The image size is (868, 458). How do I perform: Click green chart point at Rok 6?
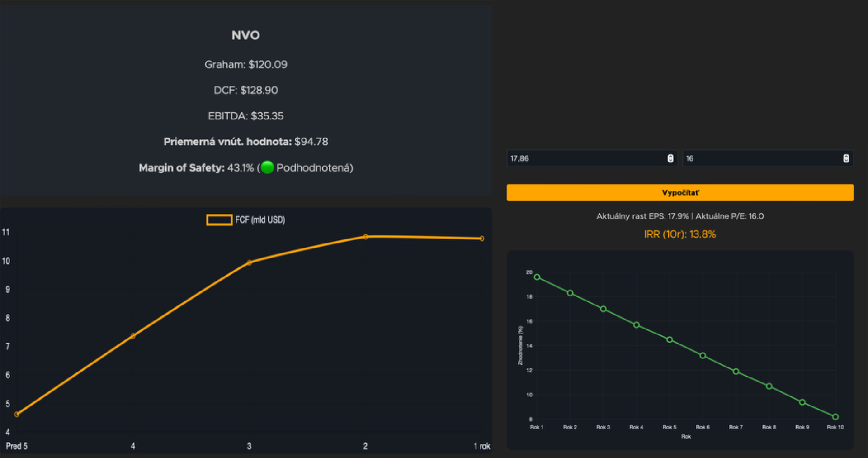[x=703, y=356]
